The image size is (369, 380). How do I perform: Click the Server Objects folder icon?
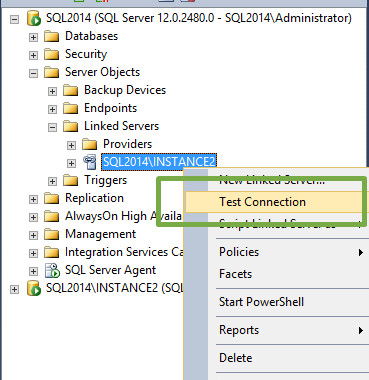(x=52, y=72)
